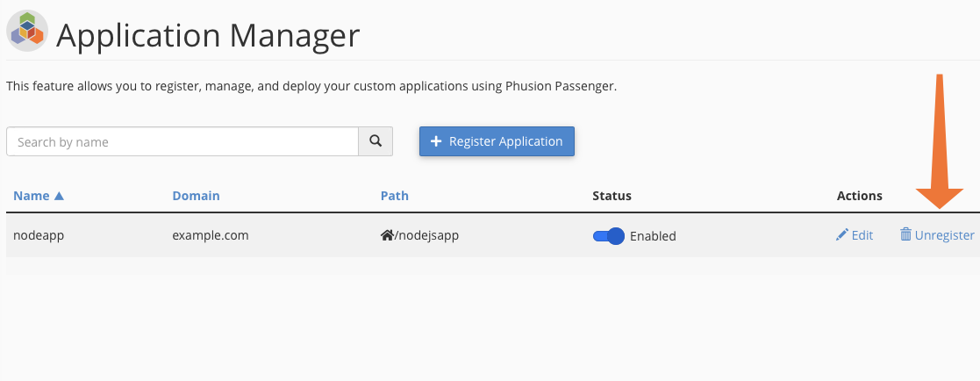
Task: Click the magnifying glass search button
Action: [x=376, y=141]
